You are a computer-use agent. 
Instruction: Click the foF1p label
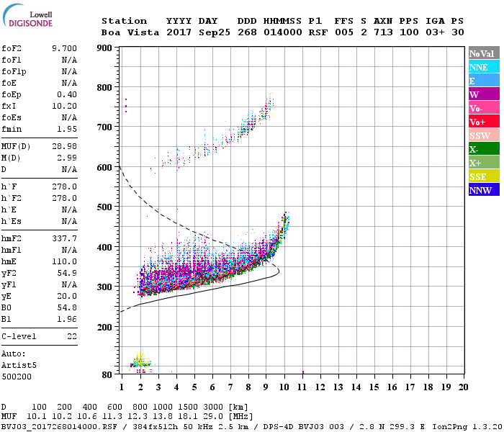click(14, 71)
